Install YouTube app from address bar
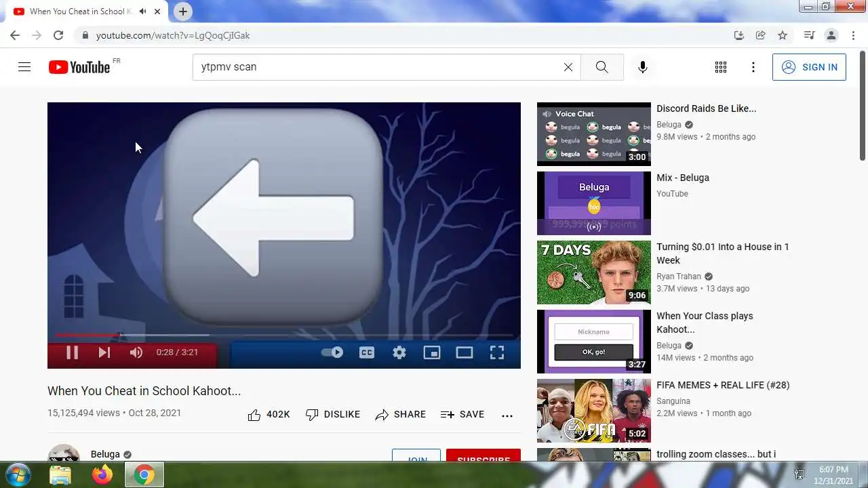868x488 pixels. coord(739,35)
